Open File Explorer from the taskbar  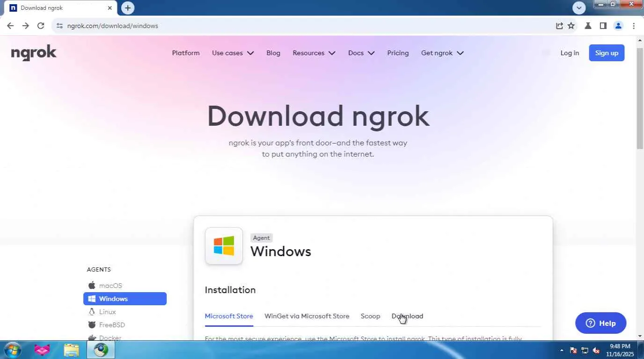(x=71, y=350)
